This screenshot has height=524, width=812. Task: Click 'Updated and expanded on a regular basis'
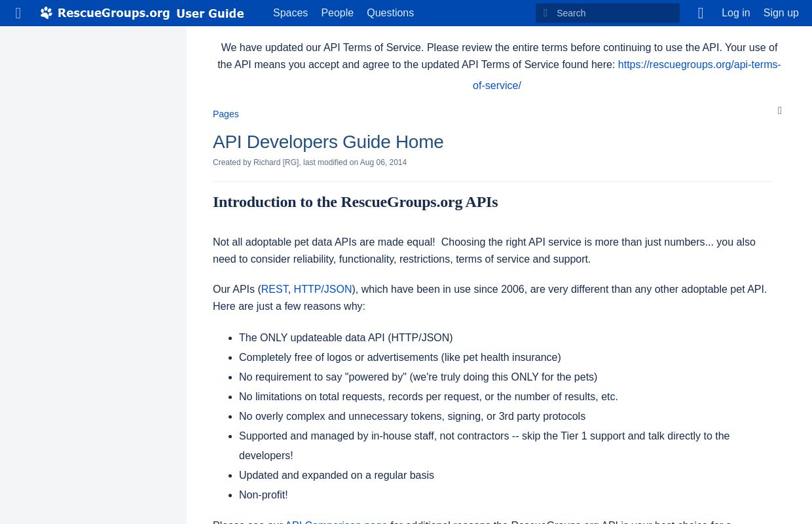(337, 476)
